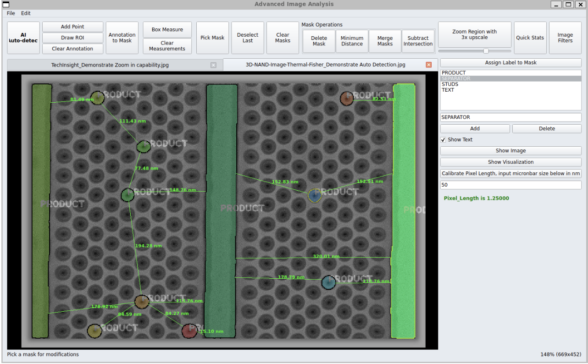The image size is (588, 364).
Task: Click the 82.51 nm measurement label
Action: pyautogui.click(x=384, y=99)
